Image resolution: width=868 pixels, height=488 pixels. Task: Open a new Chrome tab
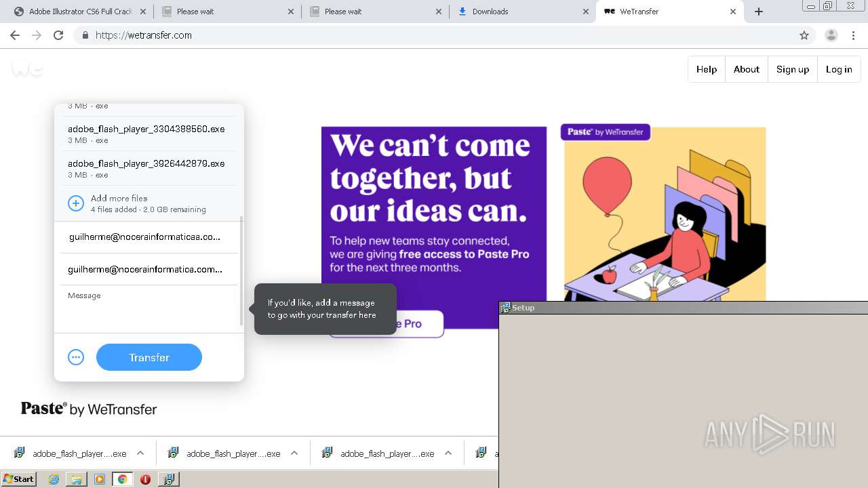click(759, 12)
